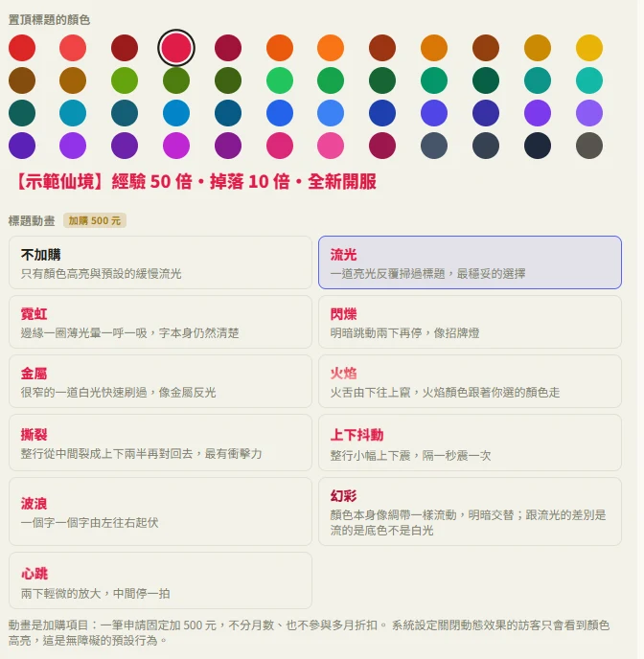
Task: Select the 火焰 animation card
Action: coord(470,381)
